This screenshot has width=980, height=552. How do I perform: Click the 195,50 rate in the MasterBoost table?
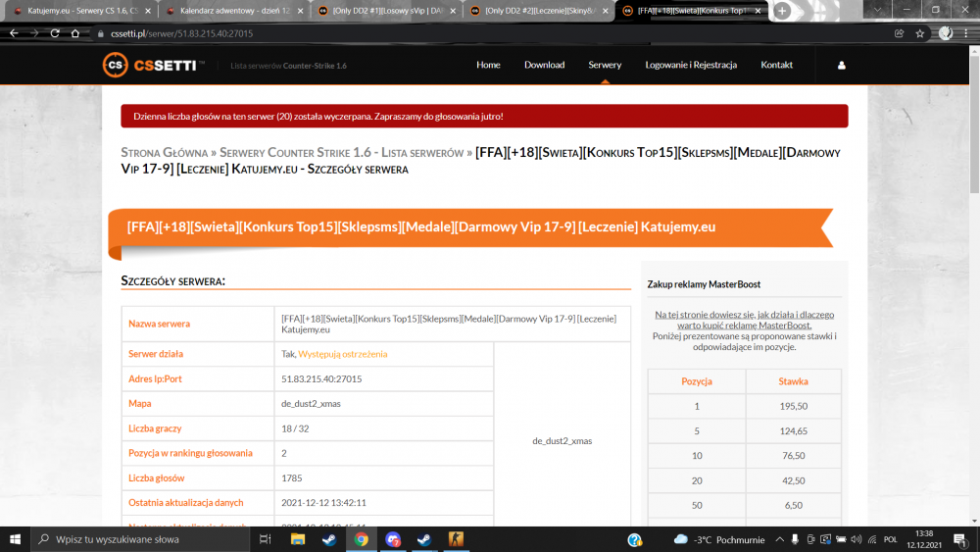point(793,406)
